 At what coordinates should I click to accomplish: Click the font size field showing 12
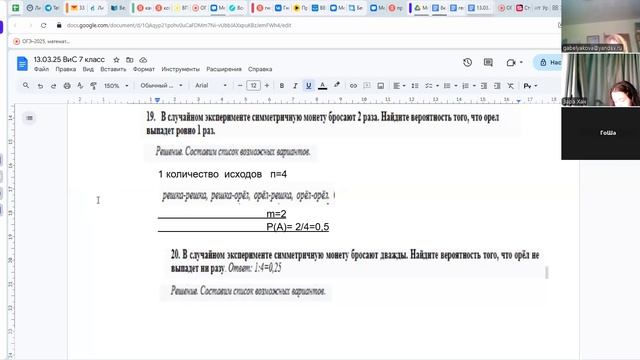coord(253,85)
